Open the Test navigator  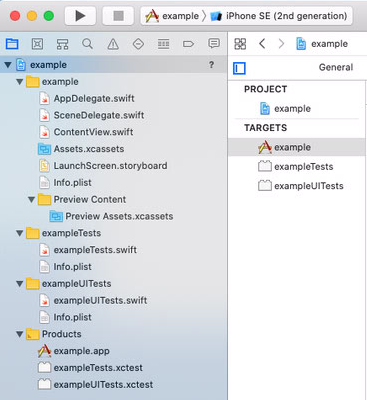(x=138, y=44)
